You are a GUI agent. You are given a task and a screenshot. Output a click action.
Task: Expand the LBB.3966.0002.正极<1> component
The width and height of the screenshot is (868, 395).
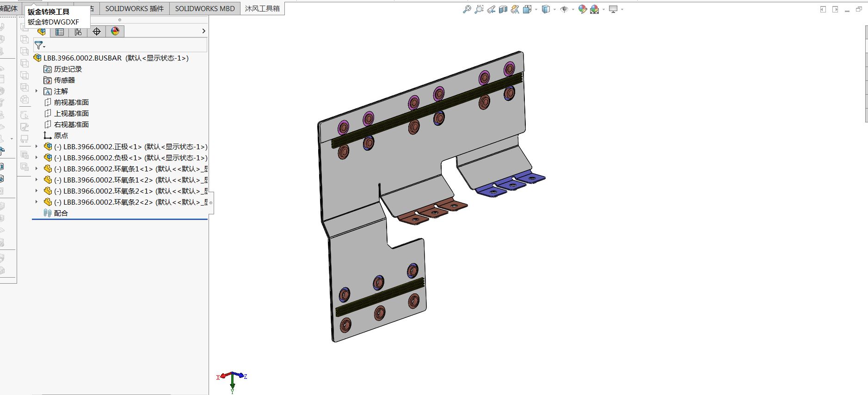[x=37, y=146]
